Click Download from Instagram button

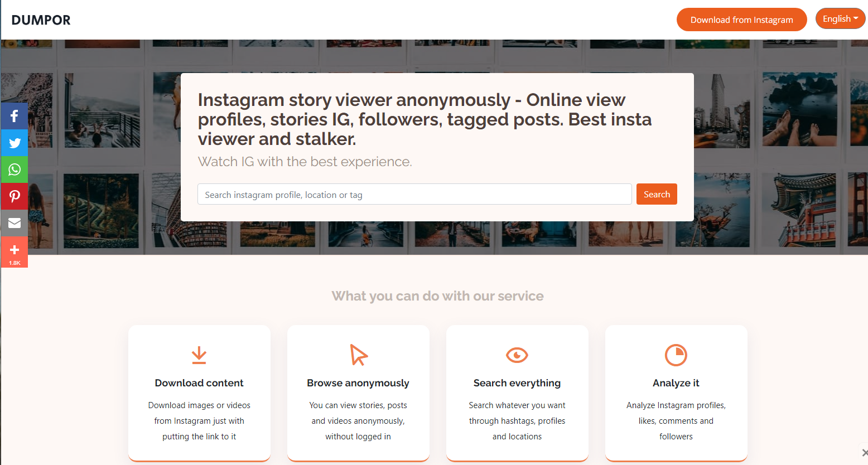pos(742,20)
